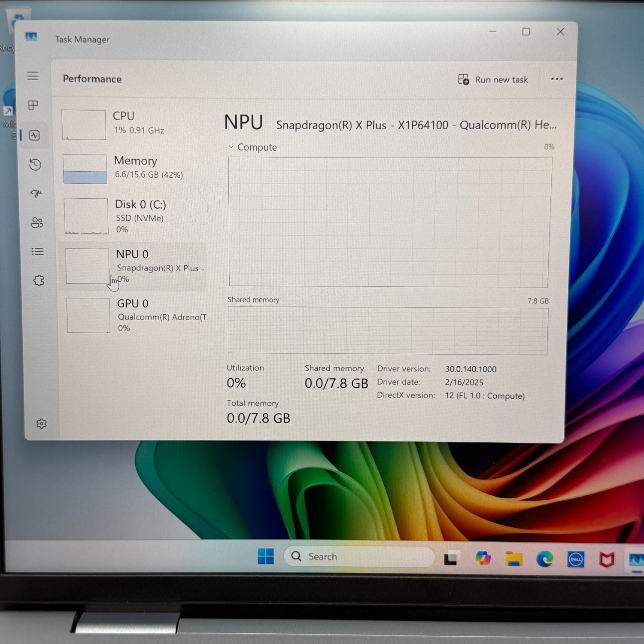Click the Snapdragon(R) X Plus NPU title

(416, 125)
